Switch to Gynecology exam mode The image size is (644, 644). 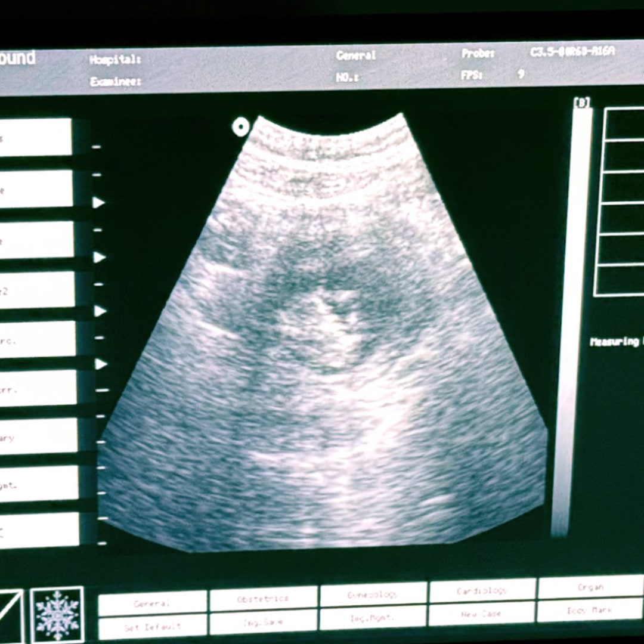373,595
